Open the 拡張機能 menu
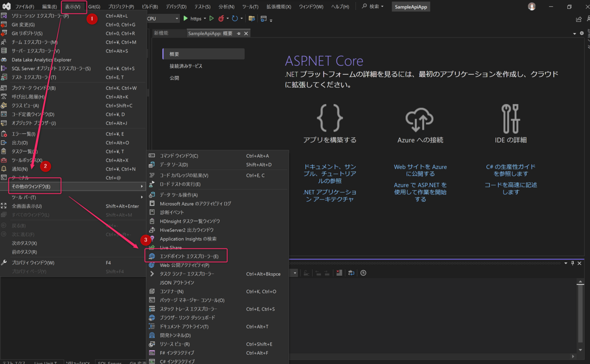This screenshot has height=364, width=590. (279, 7)
